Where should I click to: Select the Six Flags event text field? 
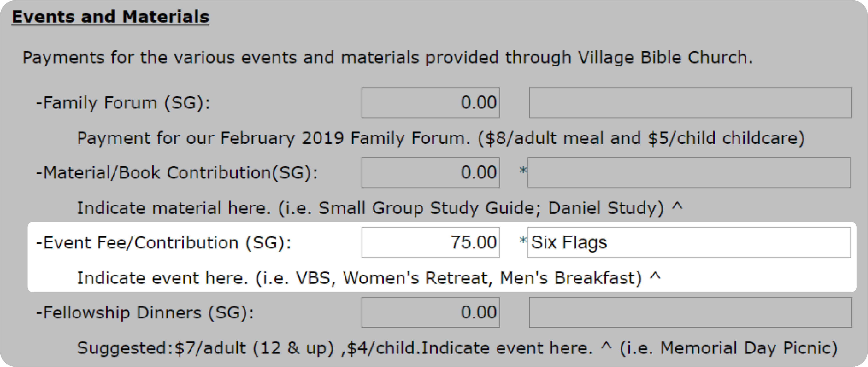click(689, 242)
